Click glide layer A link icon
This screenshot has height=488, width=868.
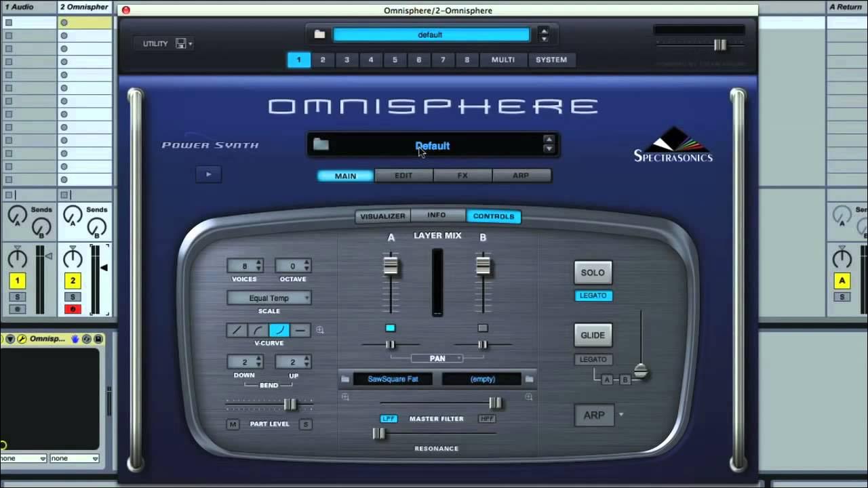pyautogui.click(x=608, y=380)
